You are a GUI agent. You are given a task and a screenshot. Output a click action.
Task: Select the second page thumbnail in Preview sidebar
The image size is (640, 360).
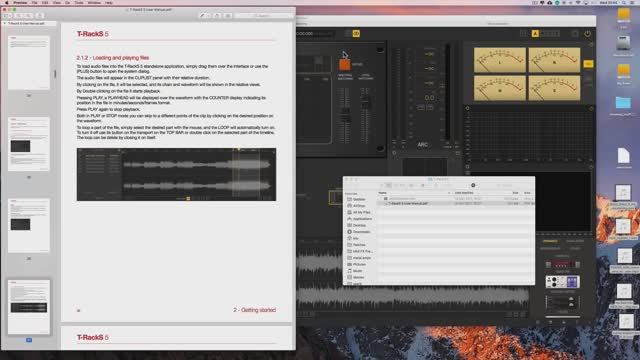pos(29,144)
